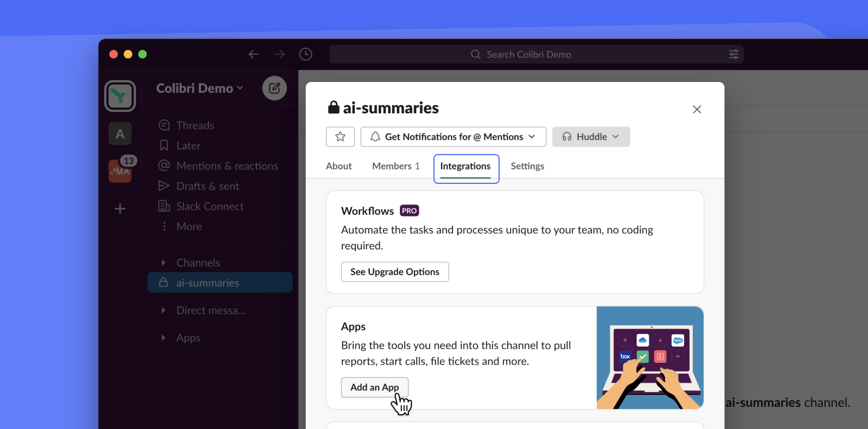Open Colibri Demo workspace menu
Screen dimensions: 868x429
point(200,88)
